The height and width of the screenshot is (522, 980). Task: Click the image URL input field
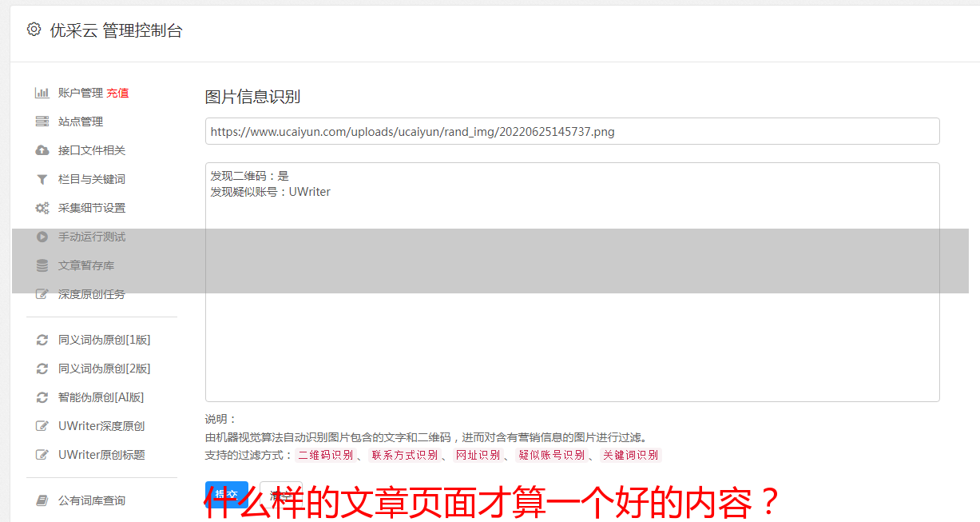click(x=572, y=131)
